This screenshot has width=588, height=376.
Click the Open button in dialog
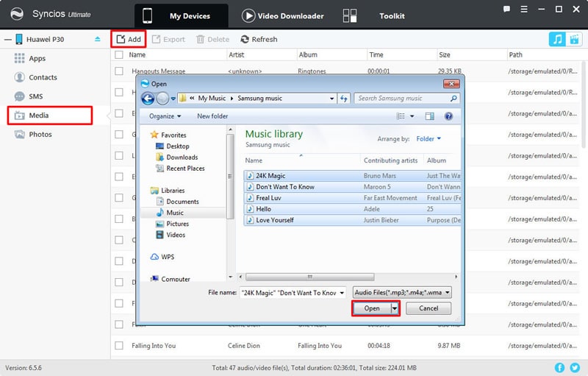[372, 308]
